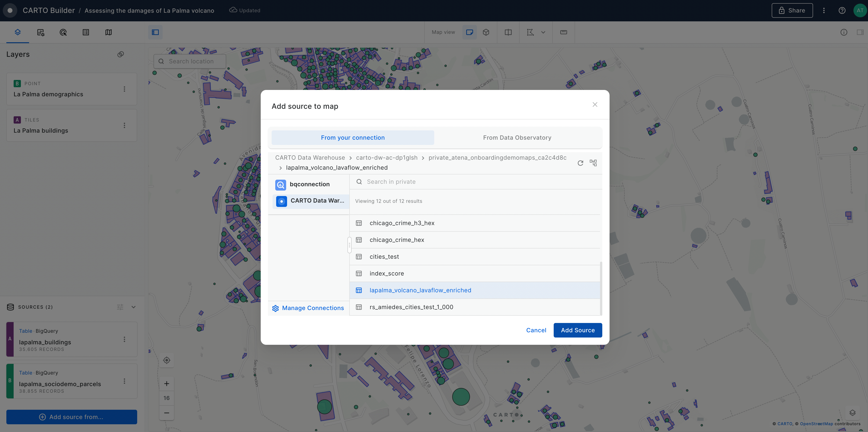The height and width of the screenshot is (432, 868).
Task: Click the table list scrollbar
Action: [601, 288]
